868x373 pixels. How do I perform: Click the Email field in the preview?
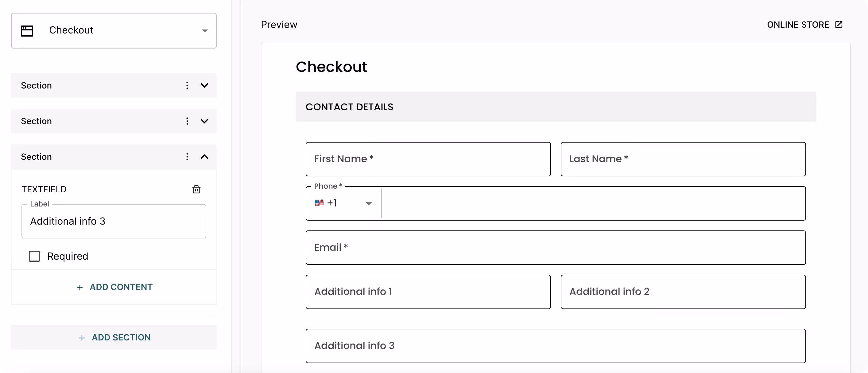coord(555,248)
